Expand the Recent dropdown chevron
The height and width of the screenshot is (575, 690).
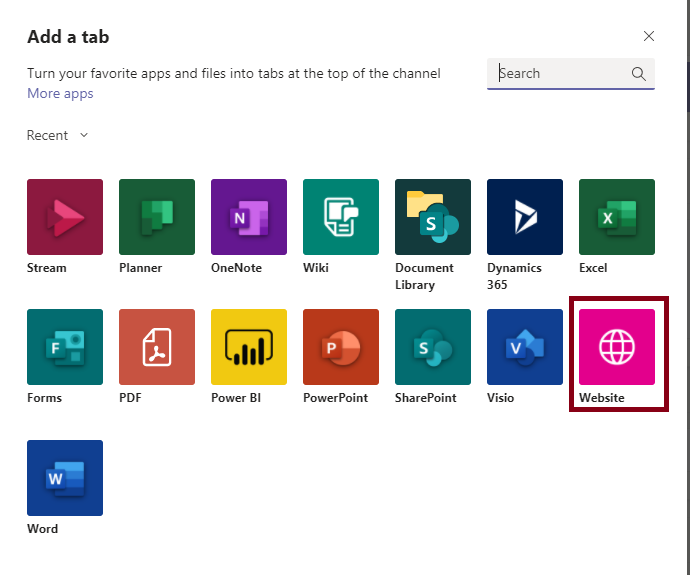tap(84, 135)
